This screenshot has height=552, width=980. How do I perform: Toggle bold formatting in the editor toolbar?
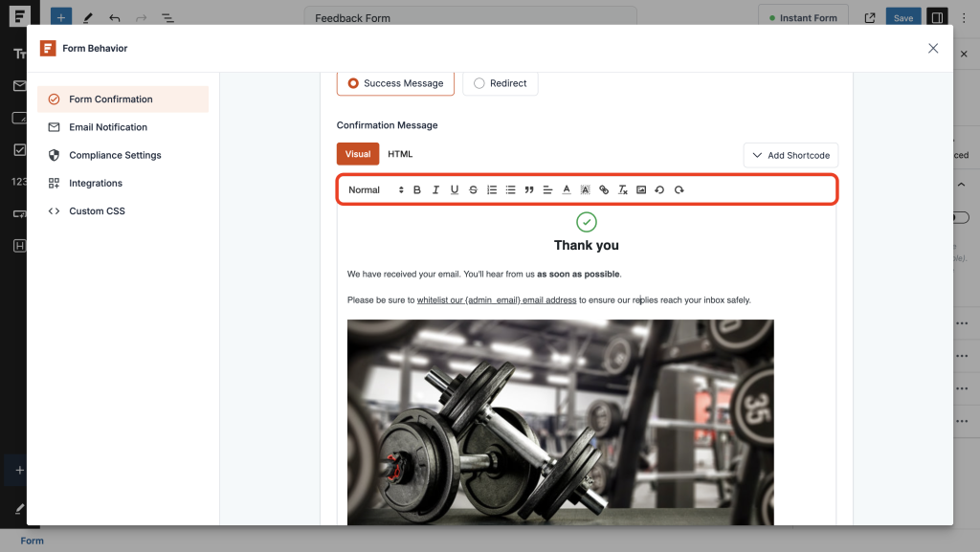click(417, 189)
